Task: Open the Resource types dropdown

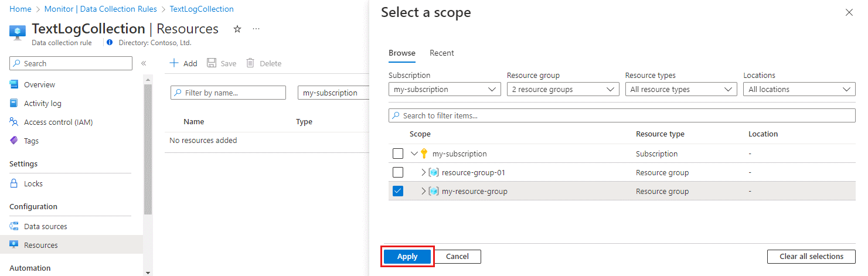Action: click(x=681, y=90)
